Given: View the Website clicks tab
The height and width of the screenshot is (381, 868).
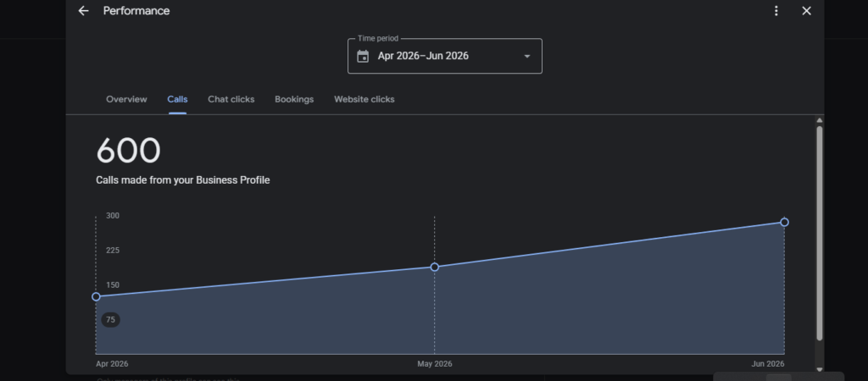Looking at the screenshot, I should 364,100.
